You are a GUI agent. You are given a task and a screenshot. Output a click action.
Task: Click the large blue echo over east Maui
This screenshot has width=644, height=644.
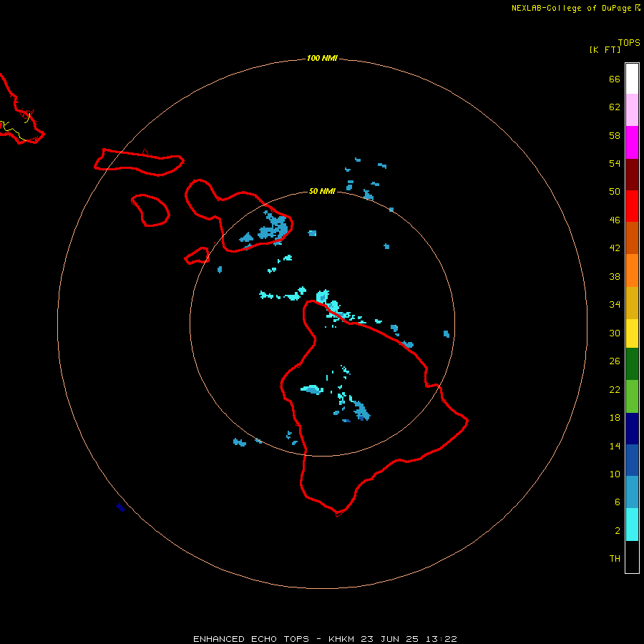[x=273, y=227]
